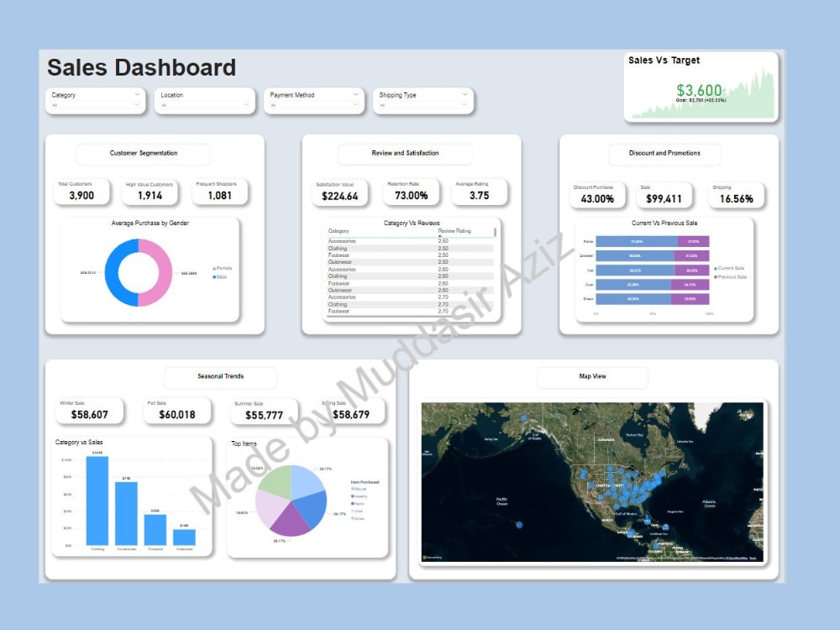This screenshot has height=630, width=840.
Task: Click the Sales Vs Target $3,600 KPI card
Action: tap(701, 87)
